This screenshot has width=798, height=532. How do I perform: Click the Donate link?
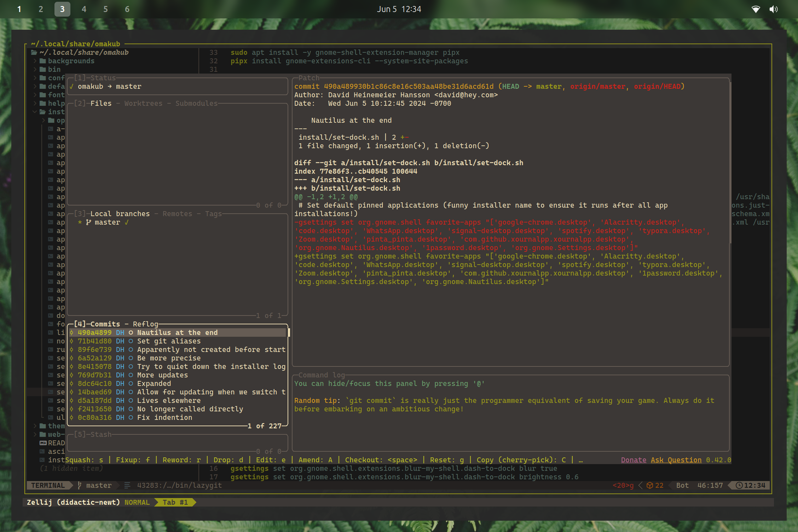point(633,460)
